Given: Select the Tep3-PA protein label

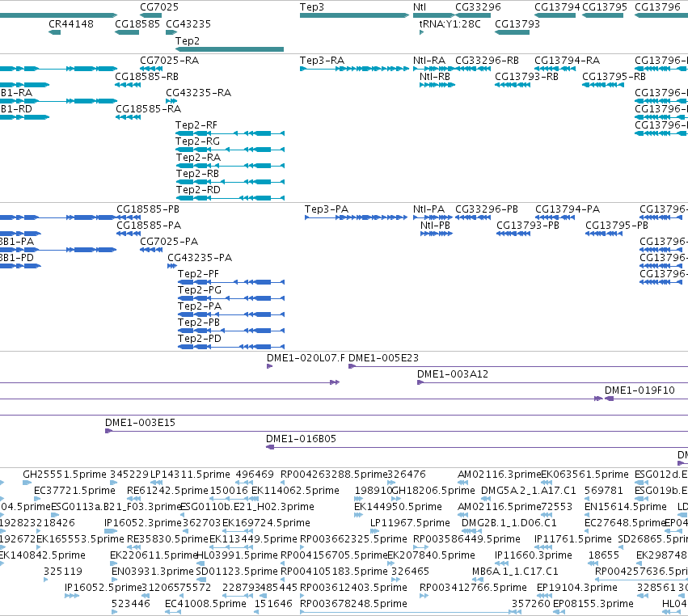Looking at the screenshot, I should tap(327, 209).
